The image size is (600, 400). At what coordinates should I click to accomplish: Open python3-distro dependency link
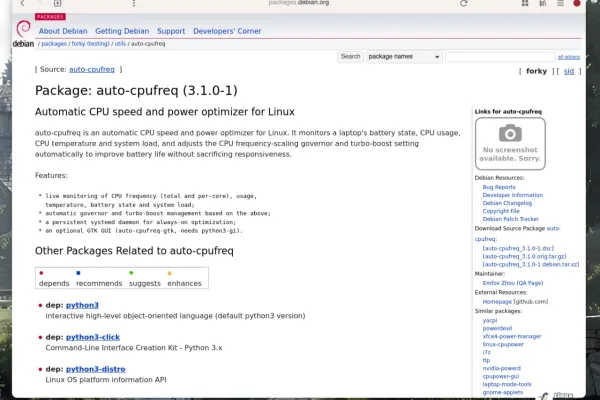point(96,369)
